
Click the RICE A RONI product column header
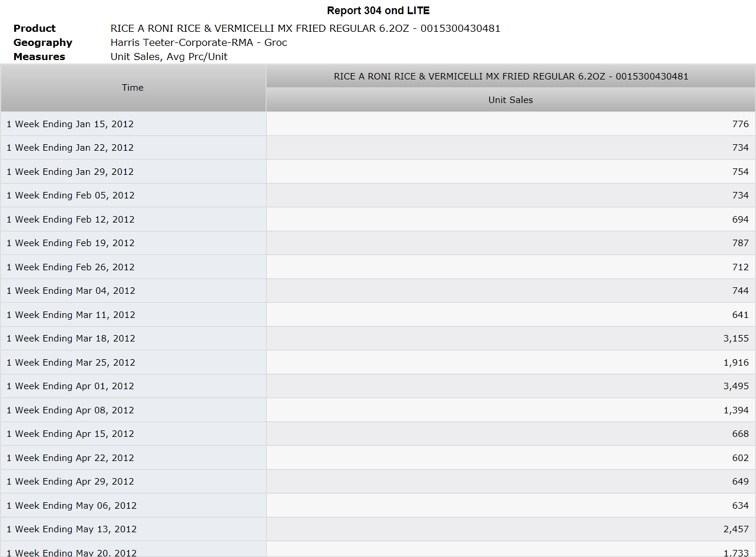(510, 77)
